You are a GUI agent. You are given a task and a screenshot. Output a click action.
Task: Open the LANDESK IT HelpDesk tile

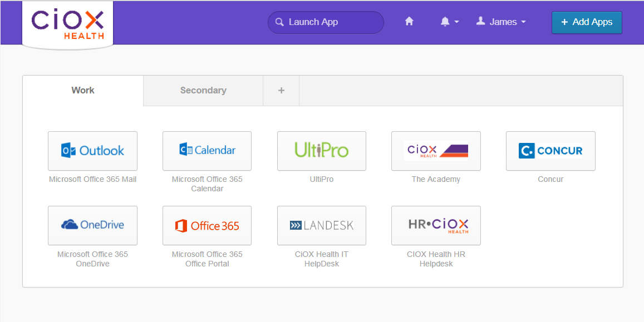[322, 226]
